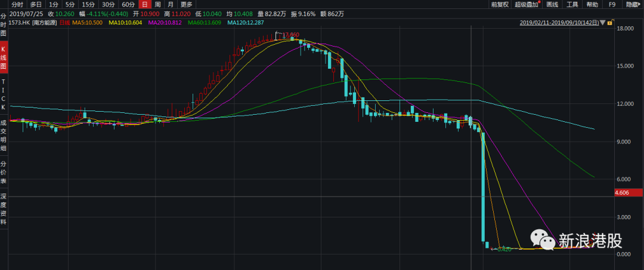Switch chart to 15分 interval

pos(88,5)
